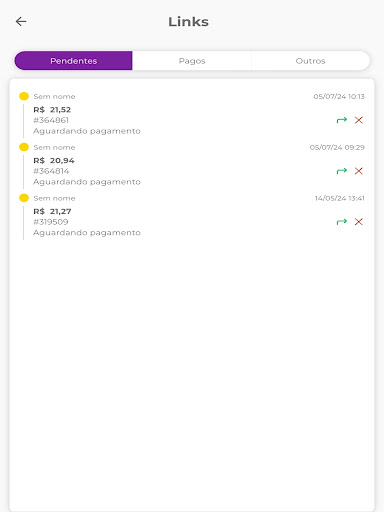Viewport: 384px width, 512px height.
Task: Share payment link #364814 via green arrow
Action: click(x=342, y=171)
